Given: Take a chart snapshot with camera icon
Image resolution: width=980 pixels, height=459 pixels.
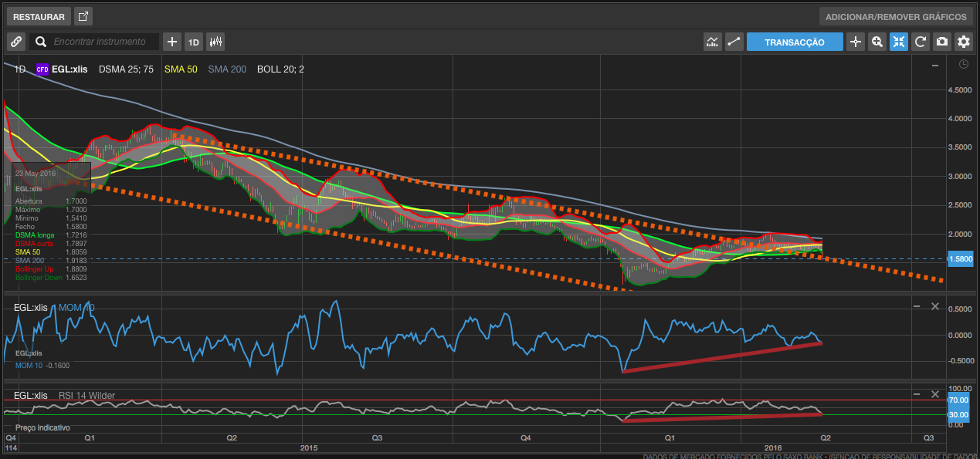Looking at the screenshot, I should [941, 42].
